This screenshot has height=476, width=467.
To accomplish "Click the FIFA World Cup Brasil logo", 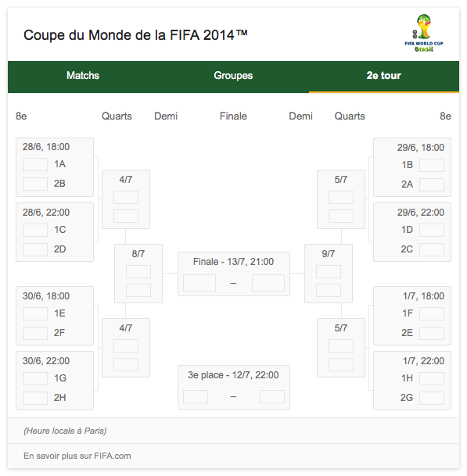I will [x=423, y=33].
